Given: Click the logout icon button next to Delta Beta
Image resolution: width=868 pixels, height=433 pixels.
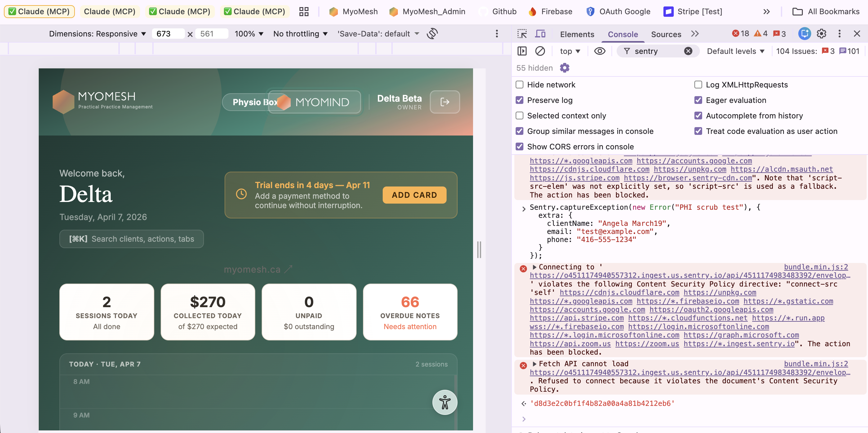Looking at the screenshot, I should coord(445,102).
